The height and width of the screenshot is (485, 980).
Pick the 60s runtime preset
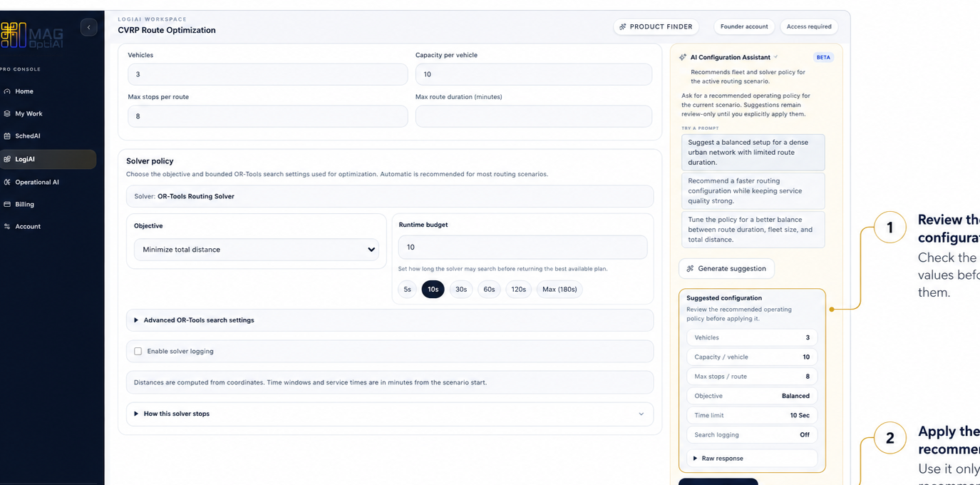[x=489, y=290]
